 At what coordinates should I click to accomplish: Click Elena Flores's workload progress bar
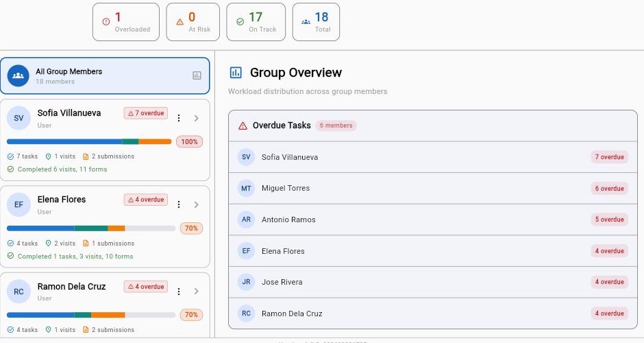click(91, 228)
